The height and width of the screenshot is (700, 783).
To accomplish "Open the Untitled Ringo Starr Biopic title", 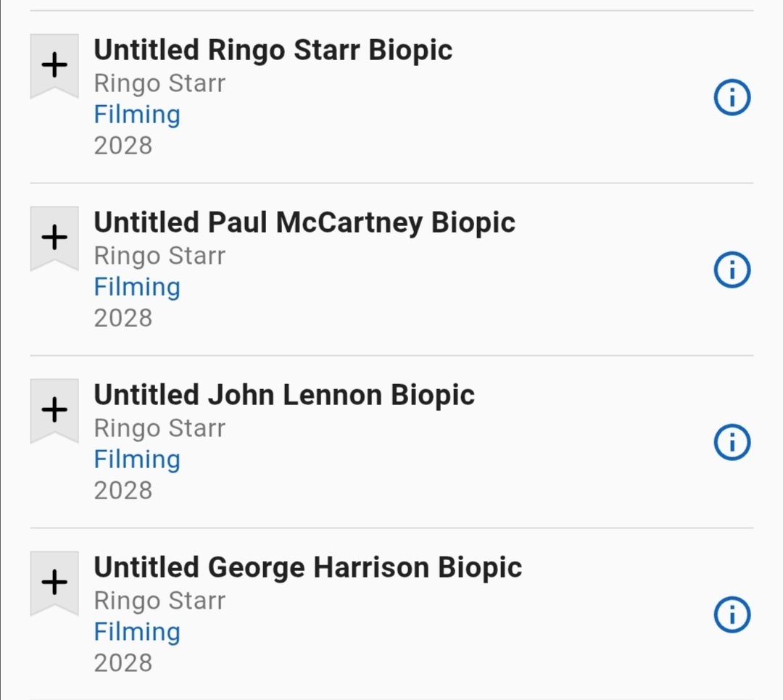I will coord(273,50).
